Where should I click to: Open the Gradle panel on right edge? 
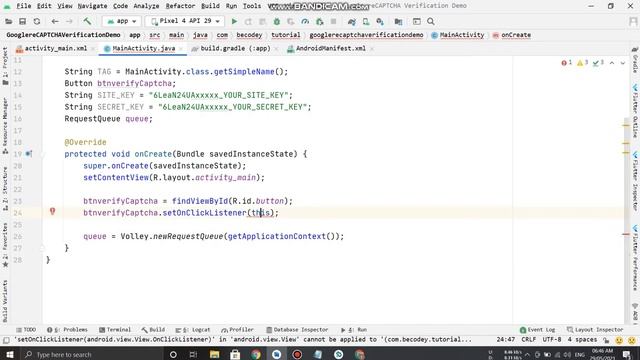(635, 60)
